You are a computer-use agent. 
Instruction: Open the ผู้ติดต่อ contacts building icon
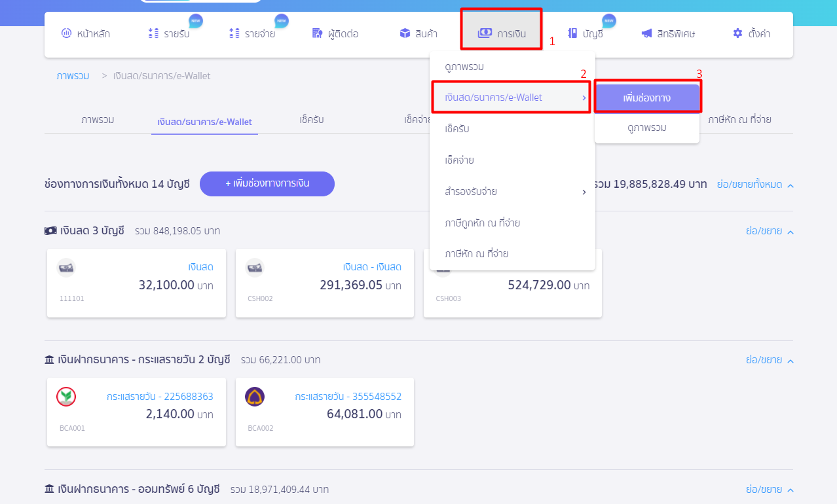(x=318, y=33)
